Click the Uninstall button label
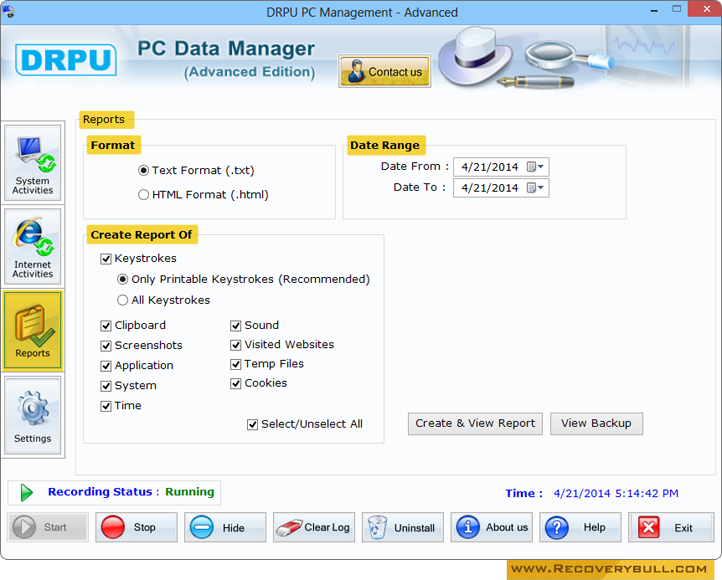The image size is (722, 580). tap(414, 528)
